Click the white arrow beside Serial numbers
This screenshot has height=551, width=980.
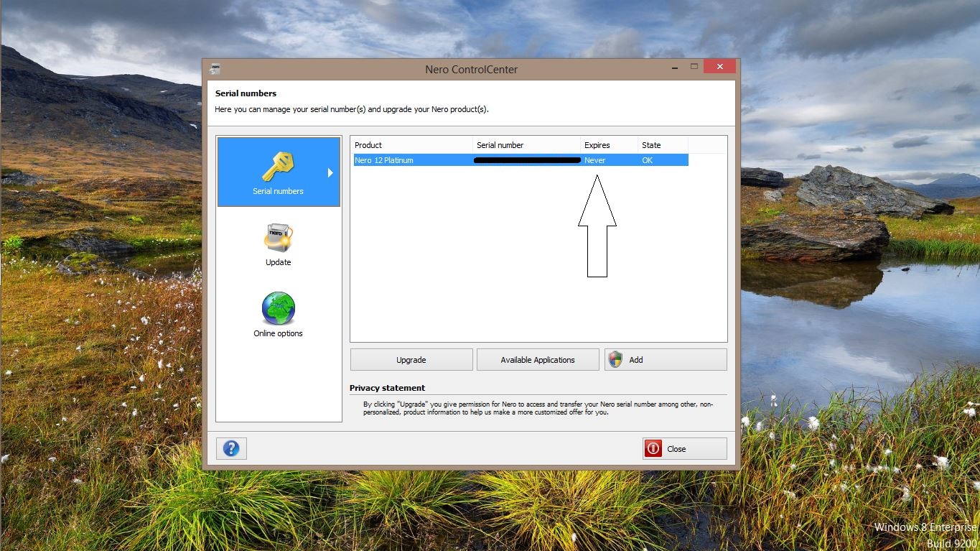[331, 172]
